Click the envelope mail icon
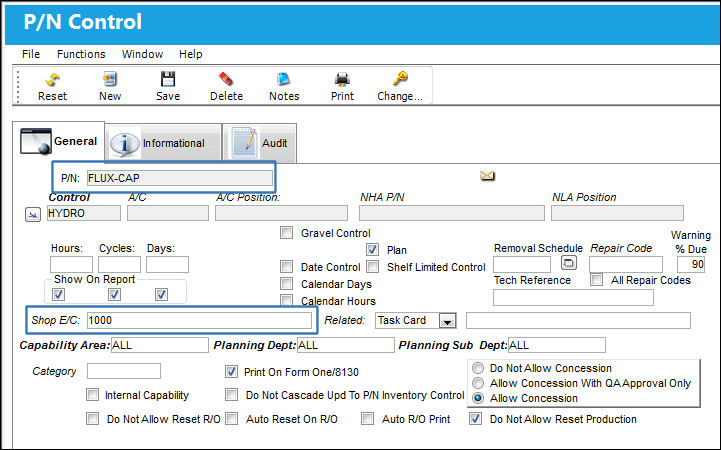The image size is (721, 450). pyautogui.click(x=487, y=176)
